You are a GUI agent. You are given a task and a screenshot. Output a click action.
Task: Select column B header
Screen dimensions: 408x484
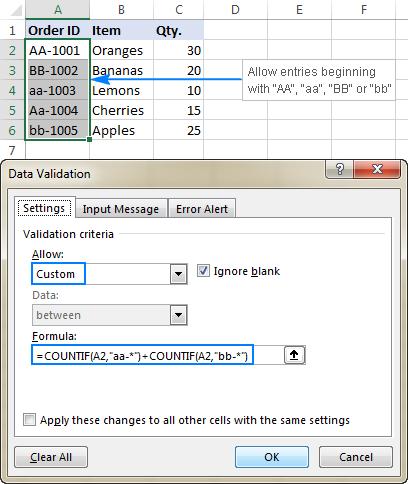tap(121, 10)
